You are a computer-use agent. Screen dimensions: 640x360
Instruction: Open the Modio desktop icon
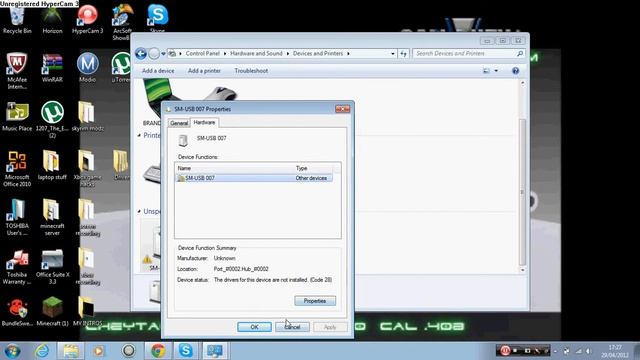[x=87, y=68]
